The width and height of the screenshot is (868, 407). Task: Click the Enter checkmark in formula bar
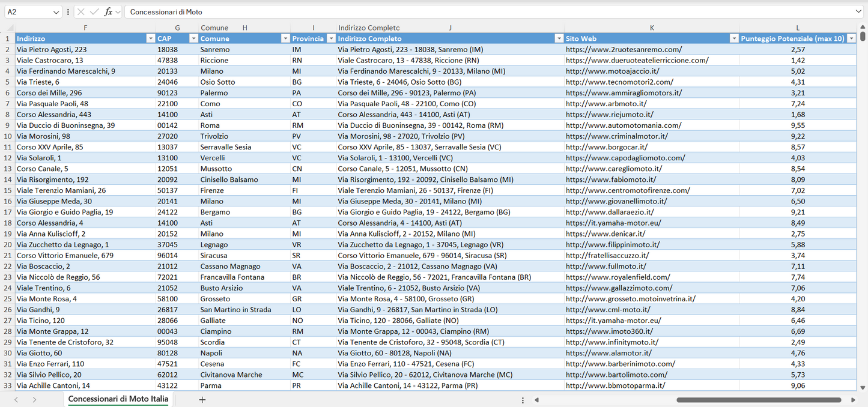[x=94, y=12]
